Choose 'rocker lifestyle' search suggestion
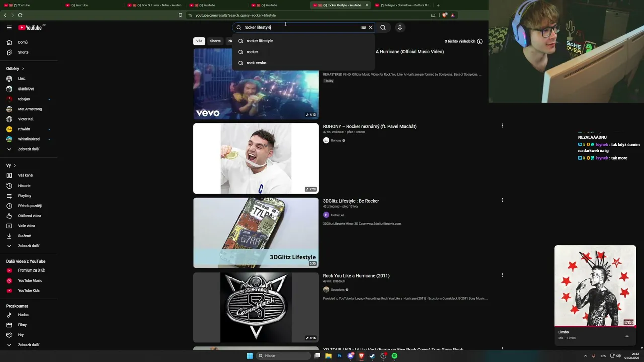The height and width of the screenshot is (362, 644). point(303,41)
